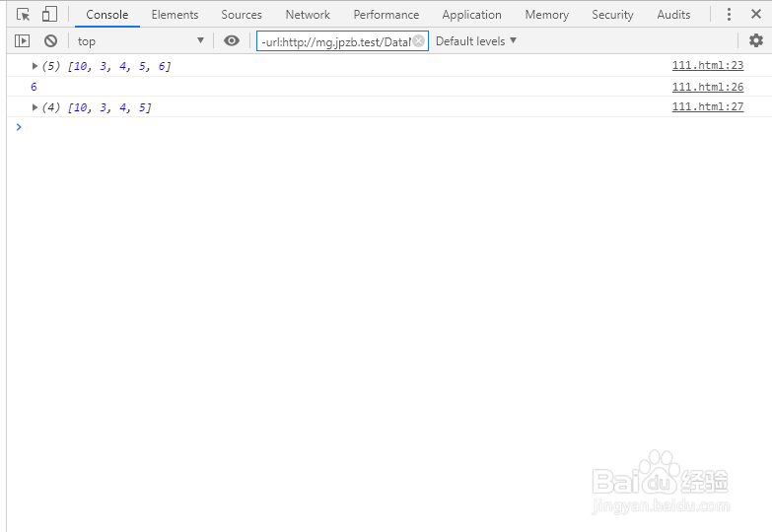Select the logged value 6

pyautogui.click(x=34, y=87)
